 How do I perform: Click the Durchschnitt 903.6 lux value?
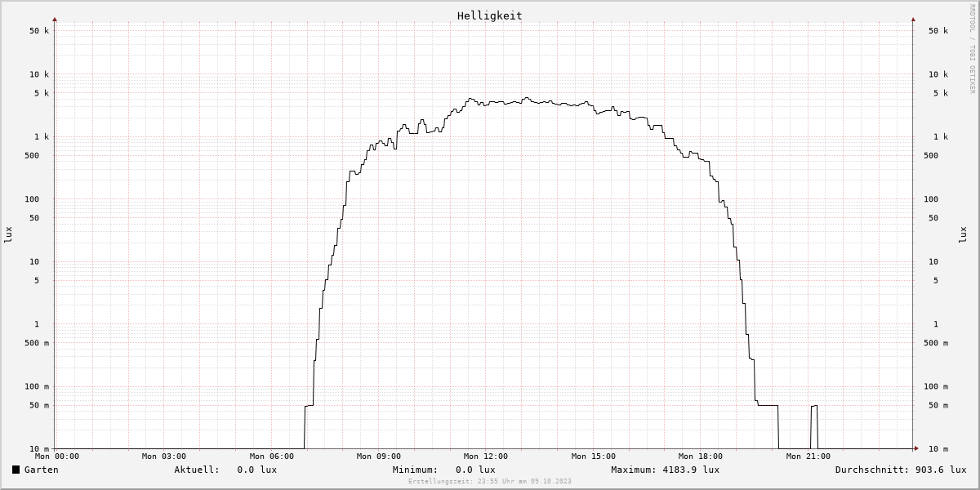point(940,470)
